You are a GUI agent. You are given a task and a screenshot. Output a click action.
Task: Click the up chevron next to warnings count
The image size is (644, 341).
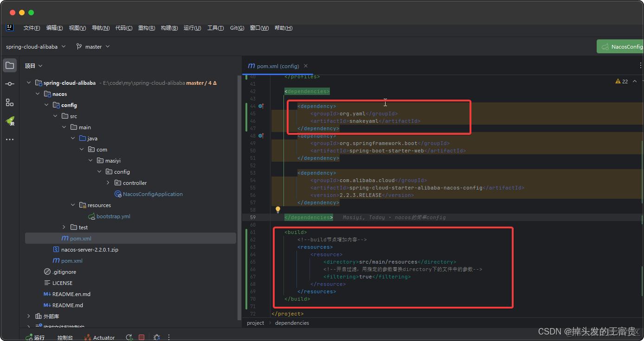click(x=635, y=81)
